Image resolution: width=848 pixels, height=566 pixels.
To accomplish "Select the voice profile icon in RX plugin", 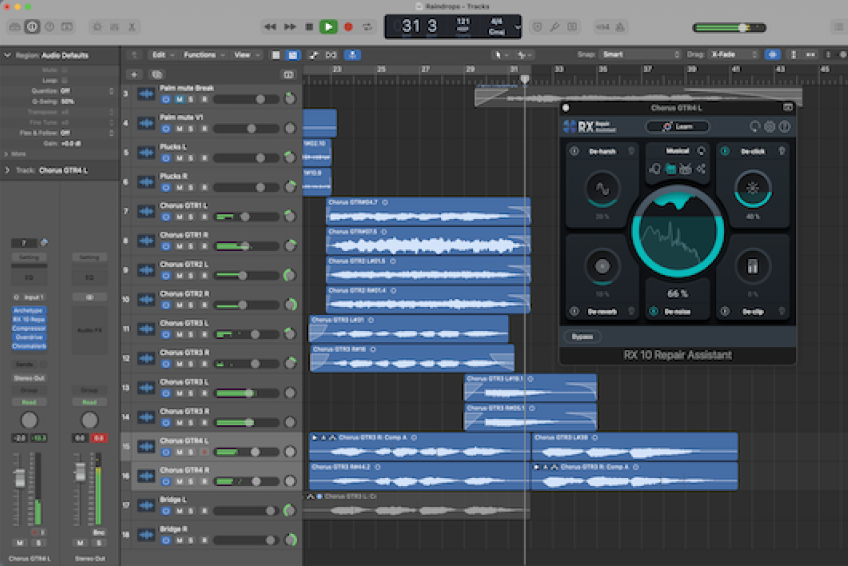I will coord(655,169).
